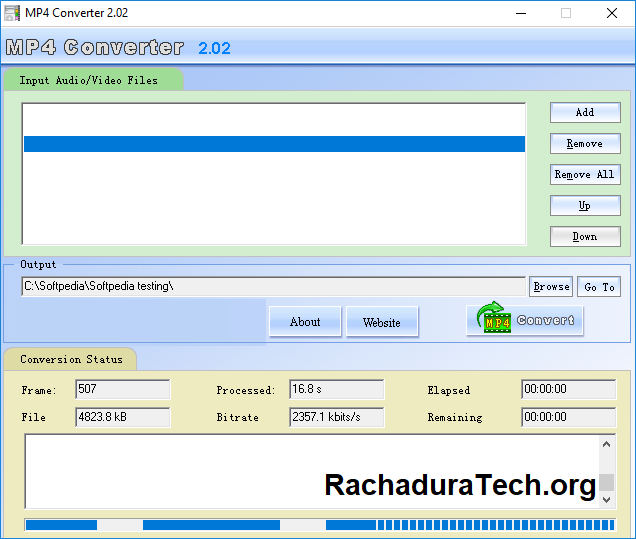Start conversion with the MP4 Convert button
The height and width of the screenshot is (539, 636).
pyautogui.click(x=524, y=320)
